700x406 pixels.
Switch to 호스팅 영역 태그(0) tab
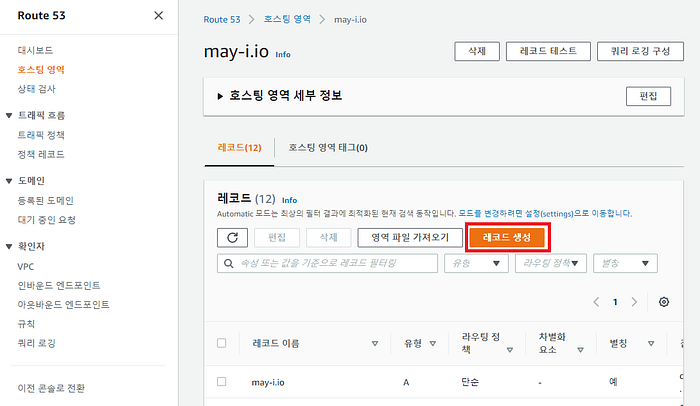point(328,148)
